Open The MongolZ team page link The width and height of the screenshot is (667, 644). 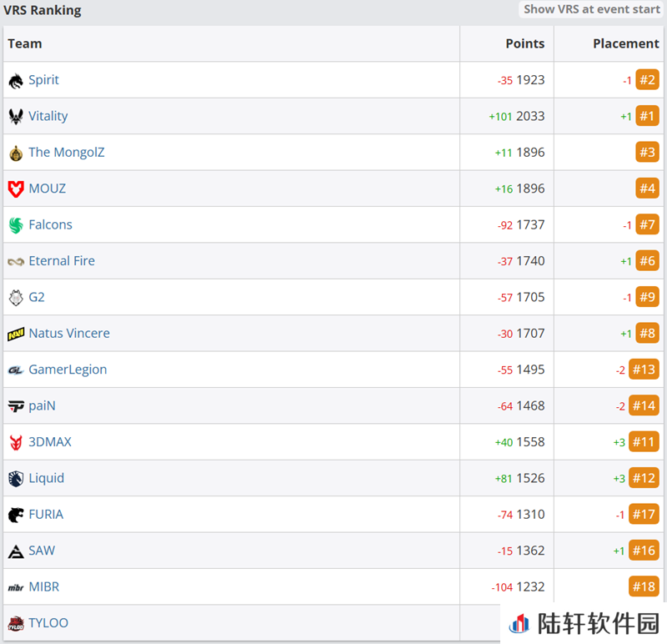tap(67, 153)
